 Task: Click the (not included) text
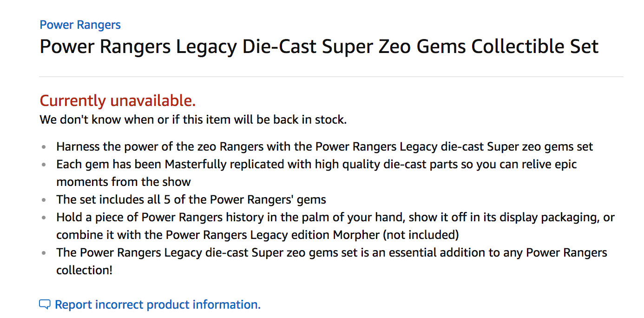tap(421, 235)
